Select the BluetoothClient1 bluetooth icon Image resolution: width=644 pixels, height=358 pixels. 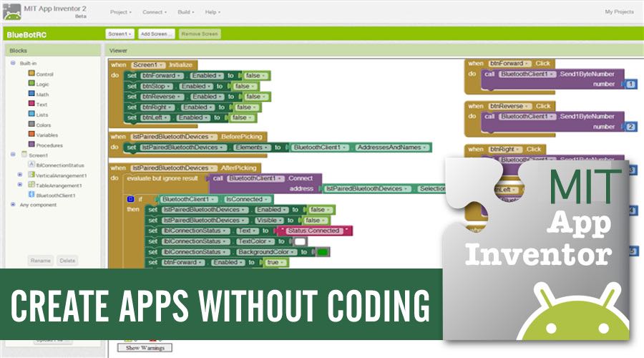[31, 195]
